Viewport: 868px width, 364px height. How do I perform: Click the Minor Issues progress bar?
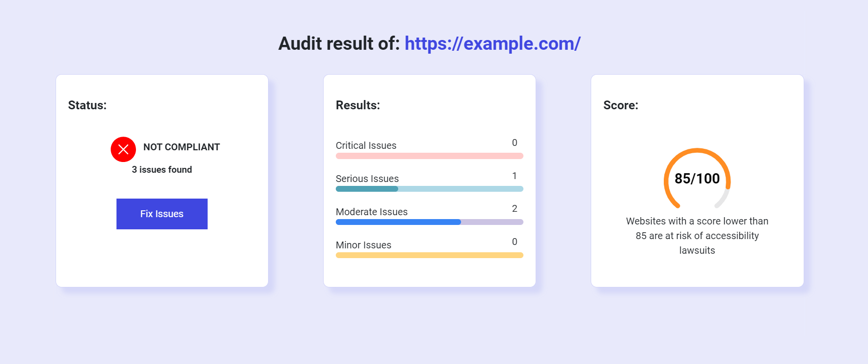click(x=429, y=255)
